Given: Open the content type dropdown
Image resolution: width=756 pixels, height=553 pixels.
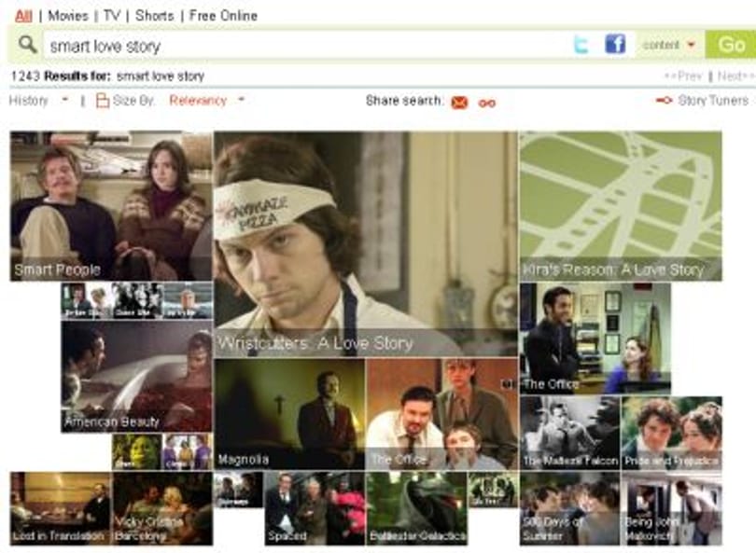Looking at the screenshot, I should pos(669,45).
